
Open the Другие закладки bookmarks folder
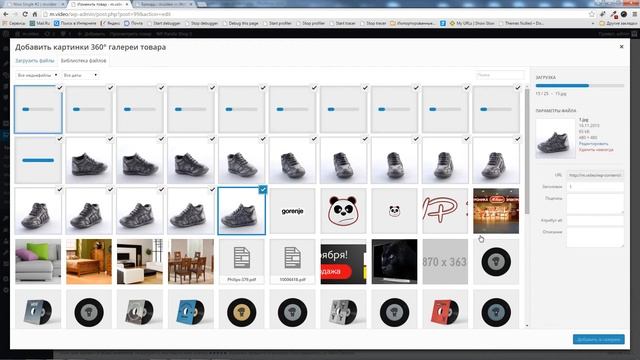click(x=618, y=23)
